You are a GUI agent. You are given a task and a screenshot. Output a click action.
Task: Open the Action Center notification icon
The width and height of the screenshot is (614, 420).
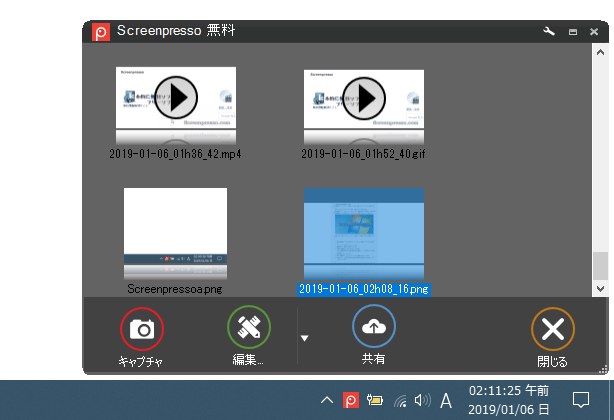point(581,400)
